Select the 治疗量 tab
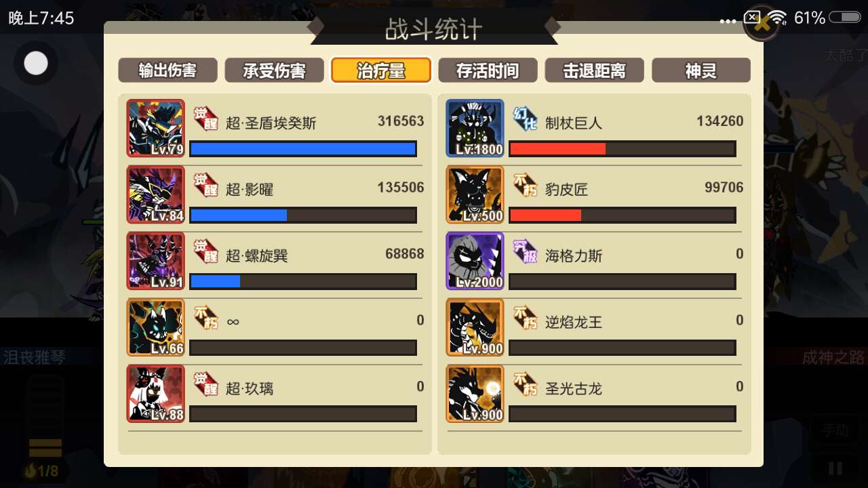The height and width of the screenshot is (488, 868). (381, 70)
